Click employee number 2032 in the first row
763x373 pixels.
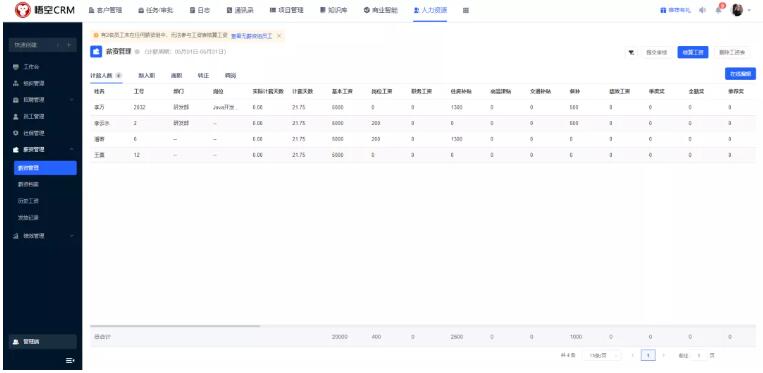pos(139,107)
